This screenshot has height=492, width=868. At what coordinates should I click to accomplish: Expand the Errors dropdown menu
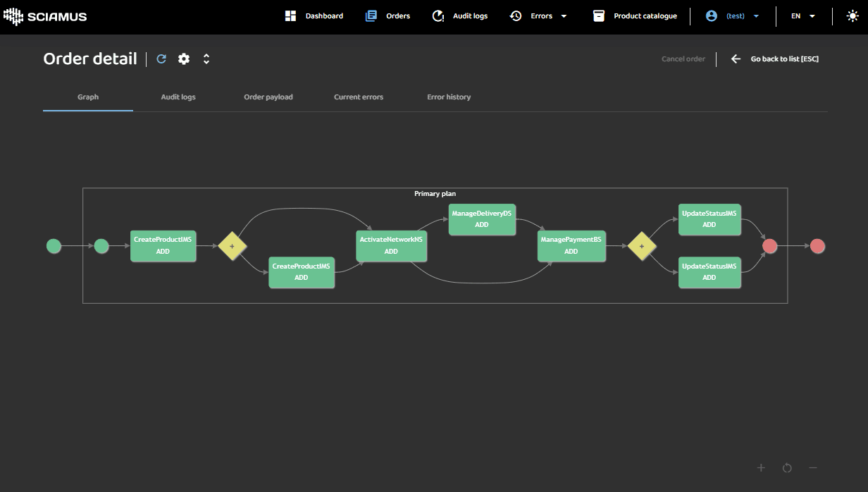pyautogui.click(x=539, y=16)
